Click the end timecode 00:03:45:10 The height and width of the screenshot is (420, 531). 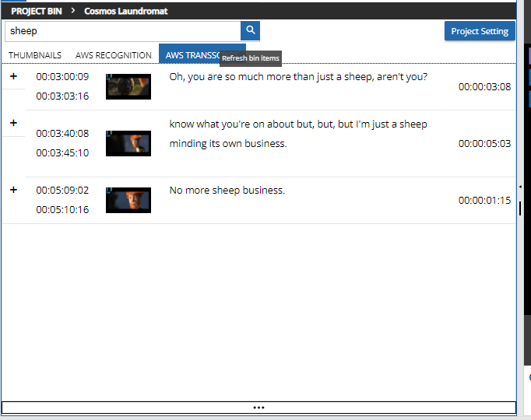(x=62, y=153)
